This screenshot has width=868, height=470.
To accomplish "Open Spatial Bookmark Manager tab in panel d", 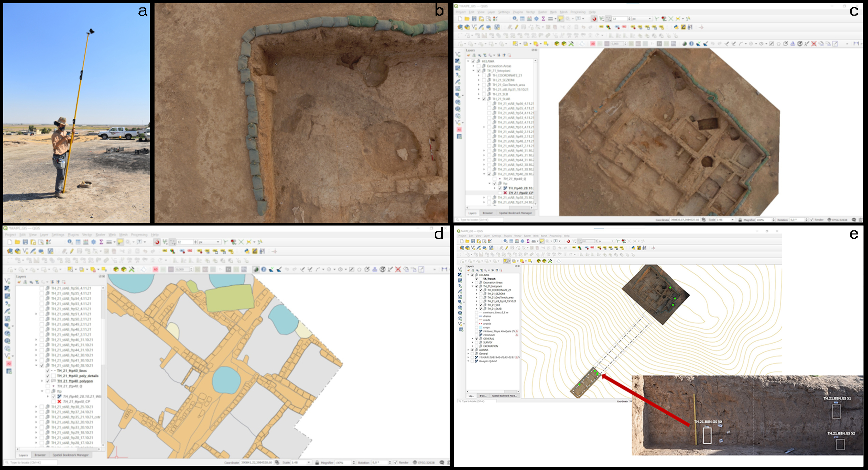I will point(70,455).
